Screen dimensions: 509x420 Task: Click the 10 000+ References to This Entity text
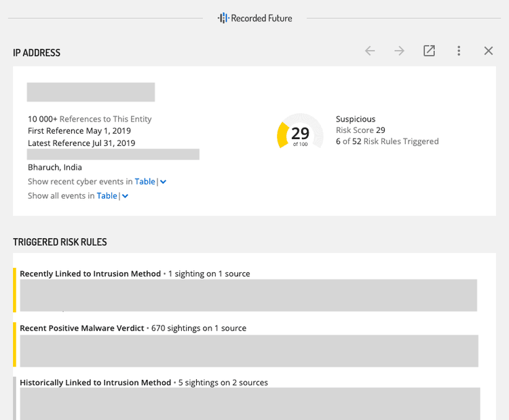tap(90, 119)
